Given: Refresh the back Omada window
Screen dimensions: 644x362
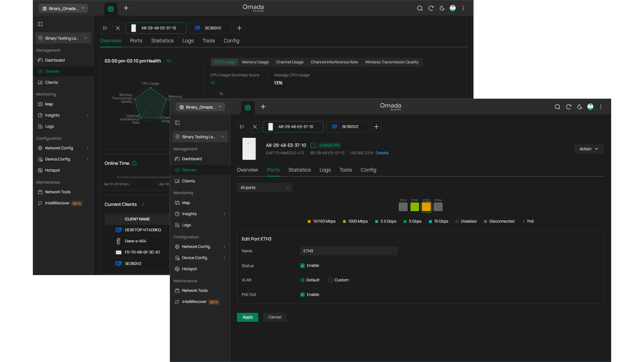Looking at the screenshot, I should (431, 8).
